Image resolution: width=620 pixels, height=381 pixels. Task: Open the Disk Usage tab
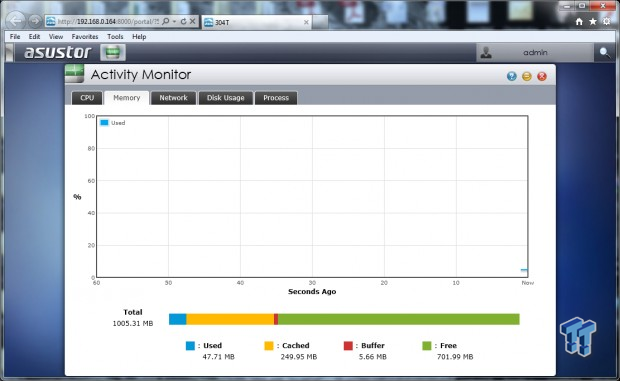click(x=225, y=98)
